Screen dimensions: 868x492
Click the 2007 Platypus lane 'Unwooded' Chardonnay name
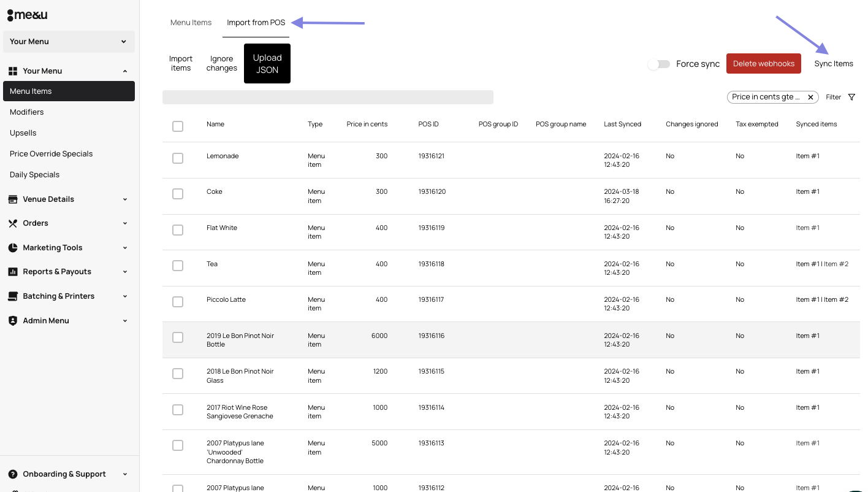tap(235, 452)
